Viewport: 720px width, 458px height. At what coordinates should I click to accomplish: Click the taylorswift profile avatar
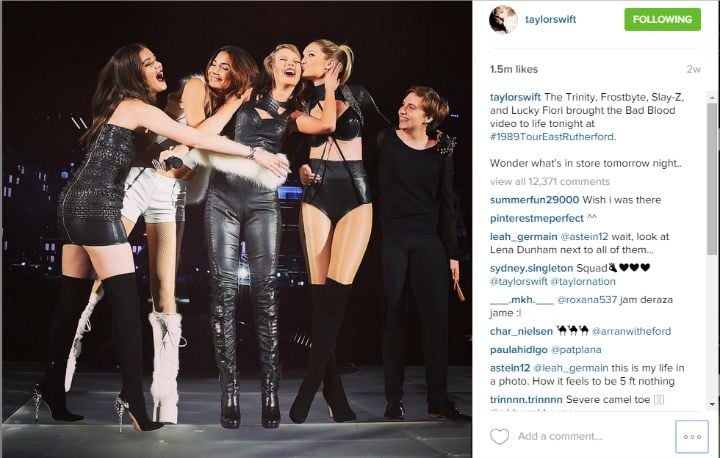[503, 20]
